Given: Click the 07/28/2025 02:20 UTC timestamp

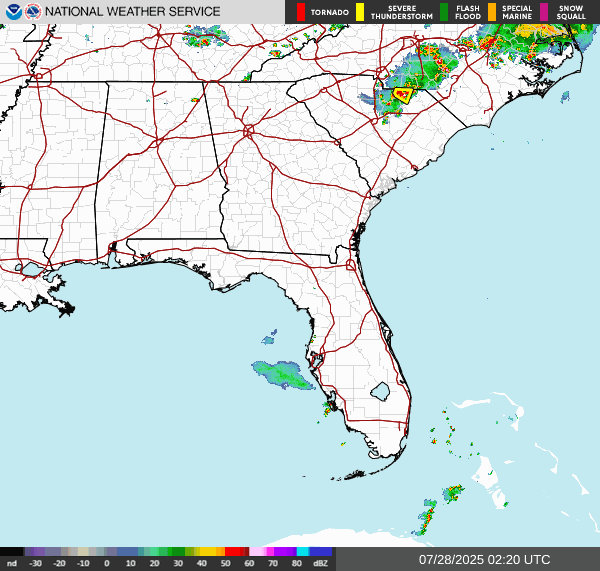Looking at the screenshot, I should [484, 560].
